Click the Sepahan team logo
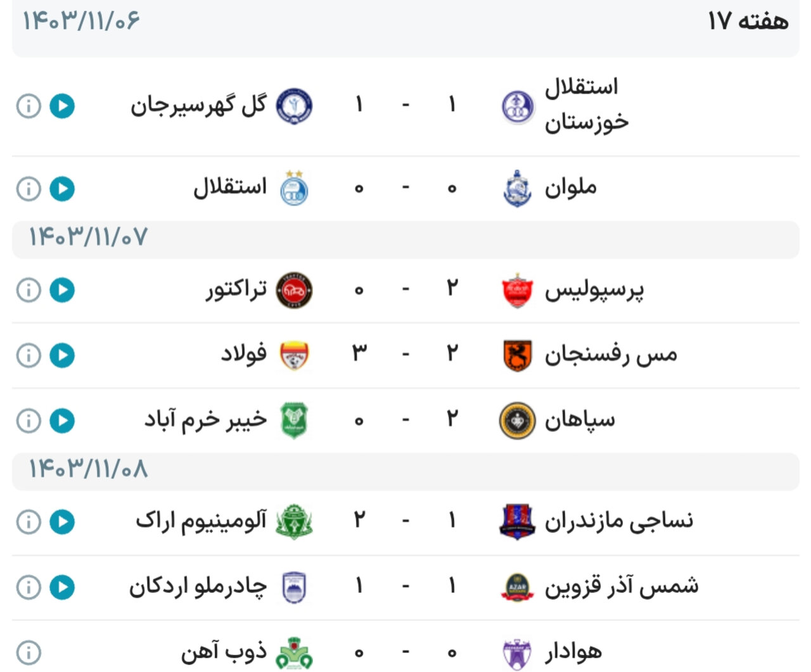 [x=517, y=421]
